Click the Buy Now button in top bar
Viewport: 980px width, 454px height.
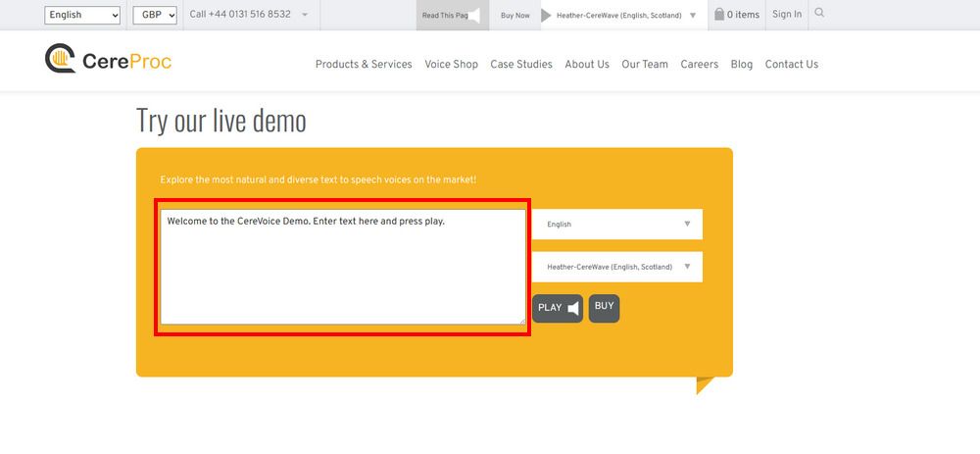coord(515,15)
